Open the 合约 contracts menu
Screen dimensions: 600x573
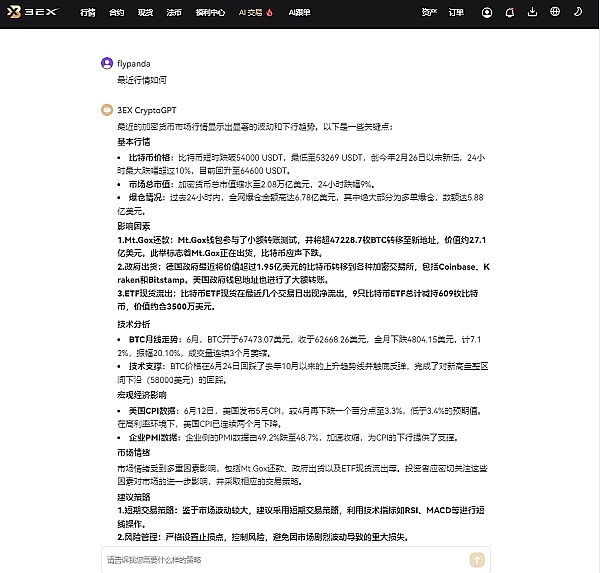117,13
